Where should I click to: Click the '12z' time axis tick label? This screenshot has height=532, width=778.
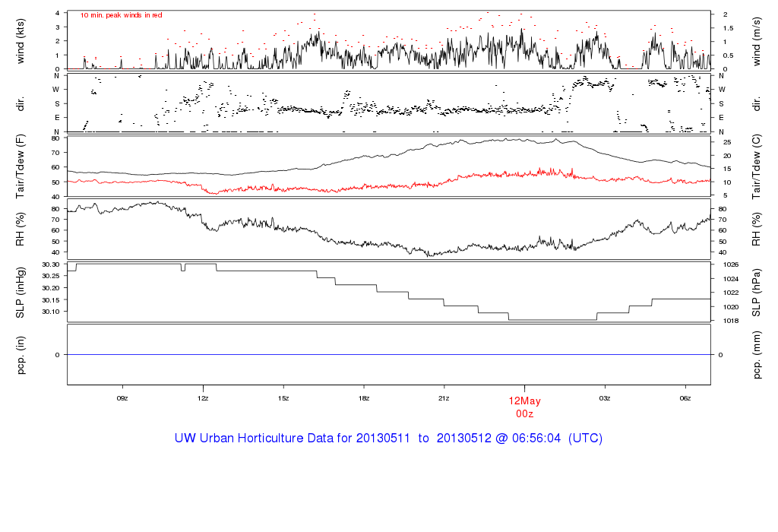202,398
